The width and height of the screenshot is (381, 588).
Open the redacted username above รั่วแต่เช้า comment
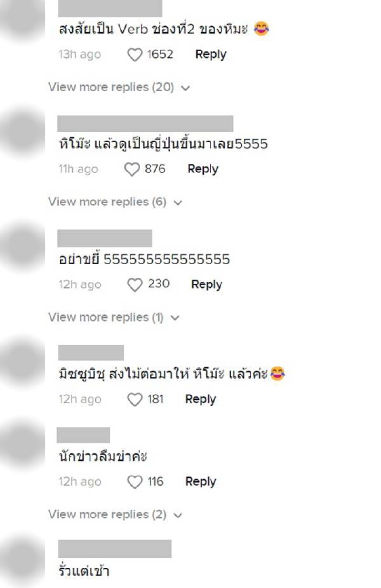[114, 549]
